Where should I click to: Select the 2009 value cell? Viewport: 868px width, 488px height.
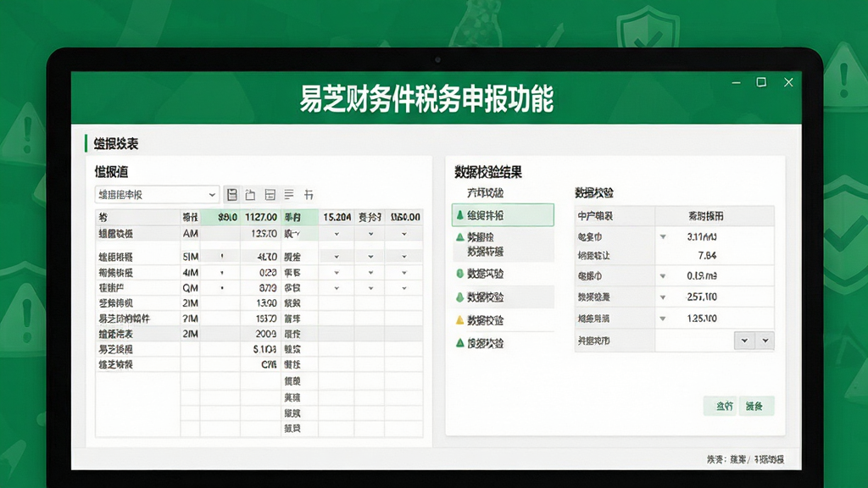[261, 334]
